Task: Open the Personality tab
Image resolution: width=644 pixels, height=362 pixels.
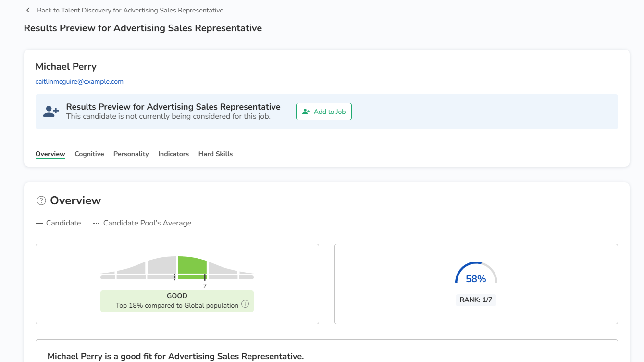Action: pos(131,154)
